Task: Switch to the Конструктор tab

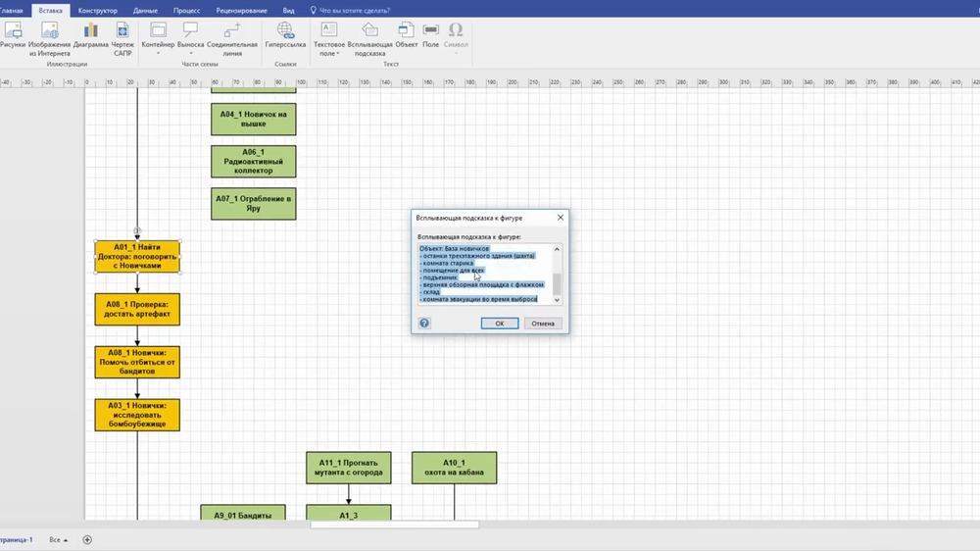Action: [x=98, y=10]
